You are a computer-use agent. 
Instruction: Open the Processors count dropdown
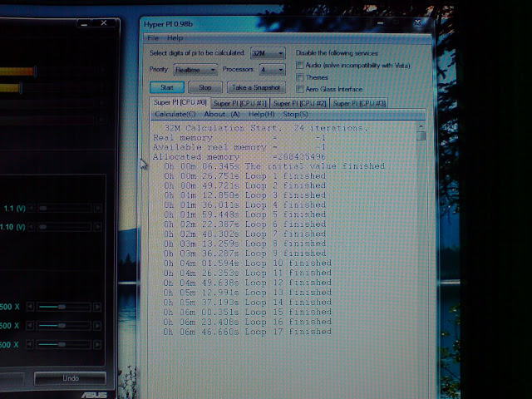(x=272, y=70)
